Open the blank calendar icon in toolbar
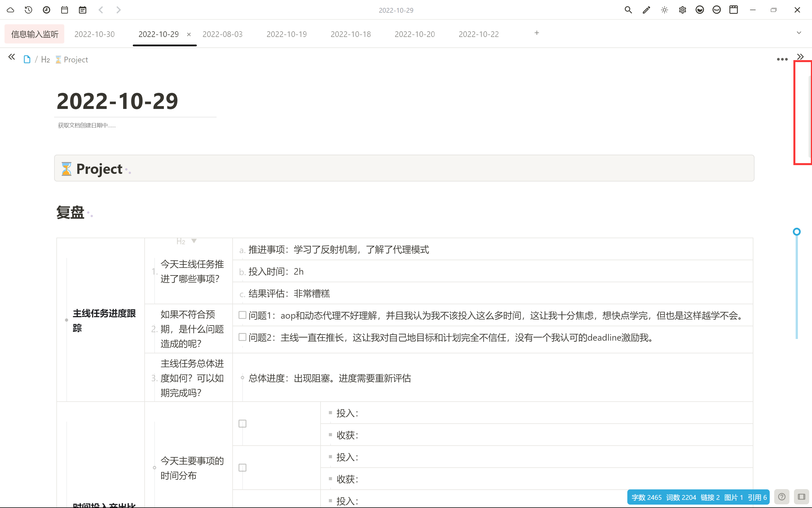Screen dimensions: 812x508 (x=64, y=10)
